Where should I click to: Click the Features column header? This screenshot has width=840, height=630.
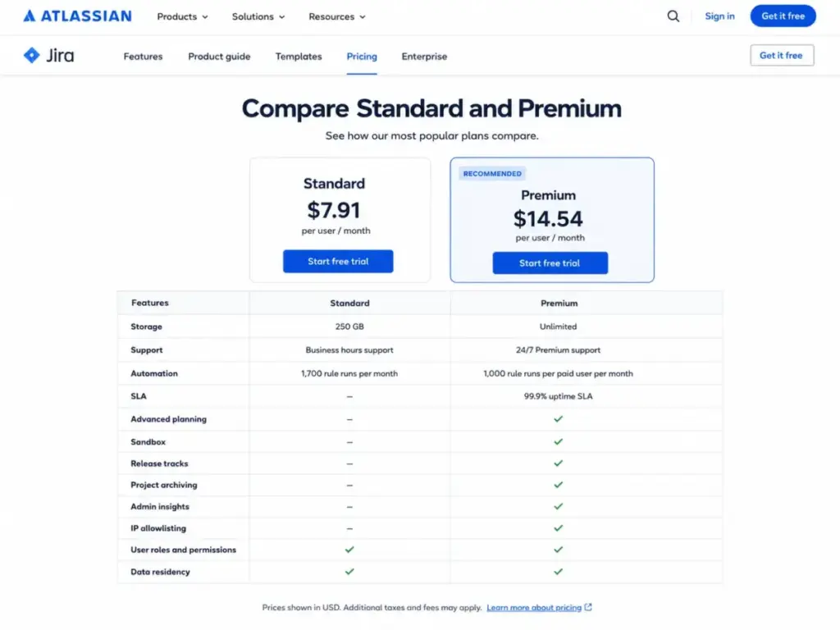[149, 303]
